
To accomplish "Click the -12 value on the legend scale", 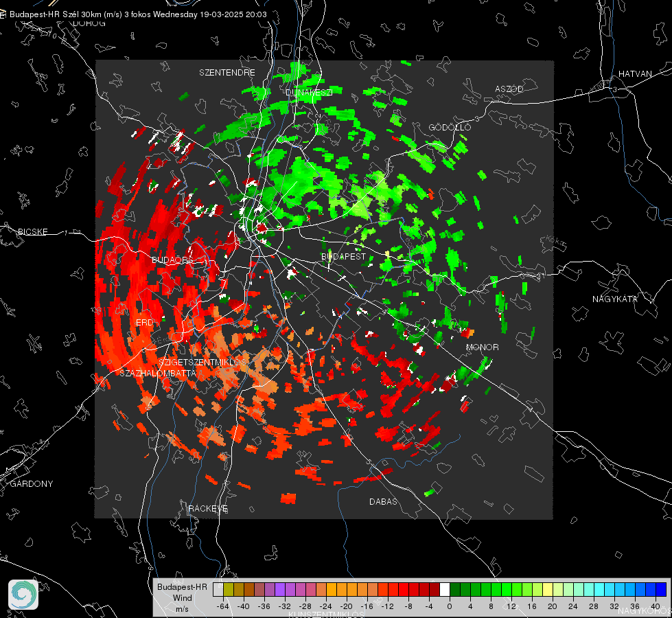I will [x=387, y=606].
